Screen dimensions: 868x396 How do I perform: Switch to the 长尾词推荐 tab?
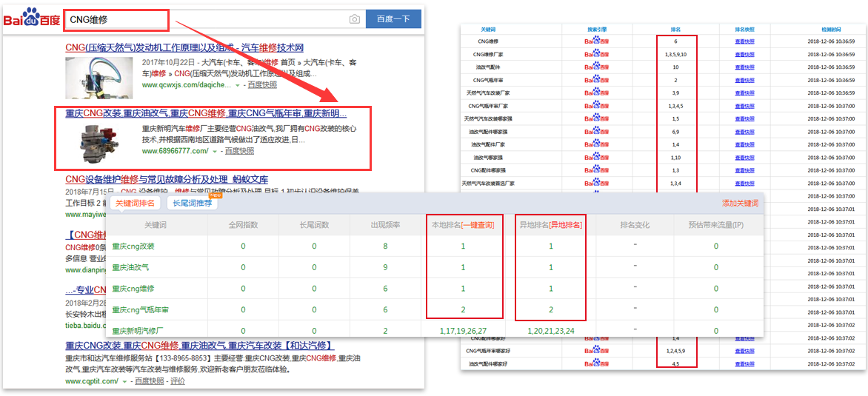pyautogui.click(x=192, y=204)
